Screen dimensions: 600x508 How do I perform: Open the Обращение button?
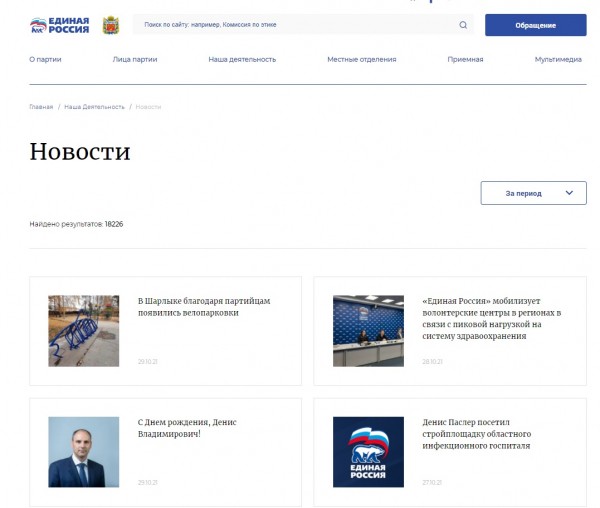click(x=535, y=25)
